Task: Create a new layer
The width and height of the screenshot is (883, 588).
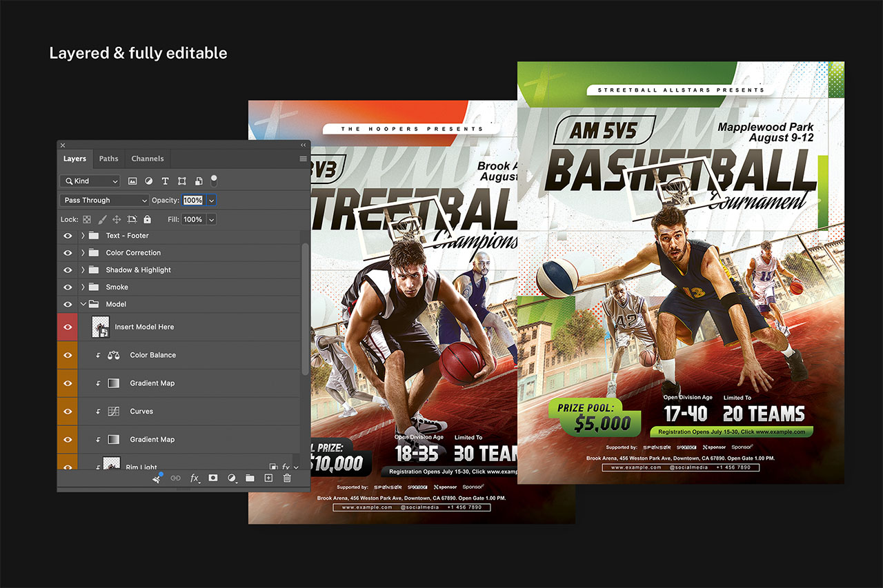Action: tap(268, 478)
